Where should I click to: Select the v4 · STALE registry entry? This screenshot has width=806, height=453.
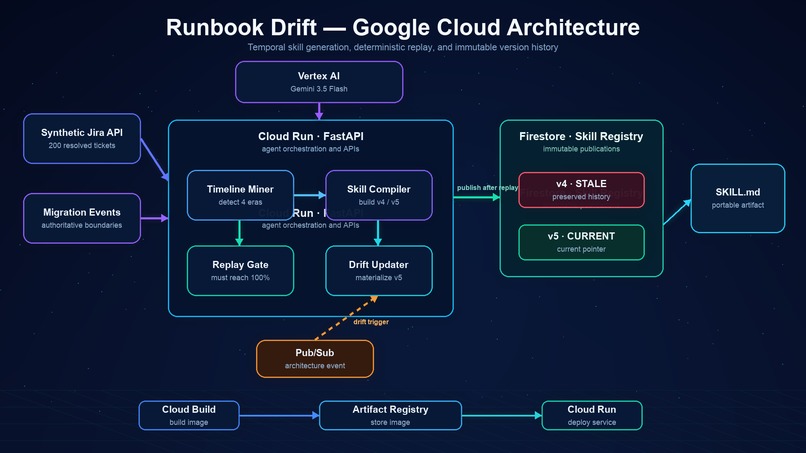pos(581,190)
